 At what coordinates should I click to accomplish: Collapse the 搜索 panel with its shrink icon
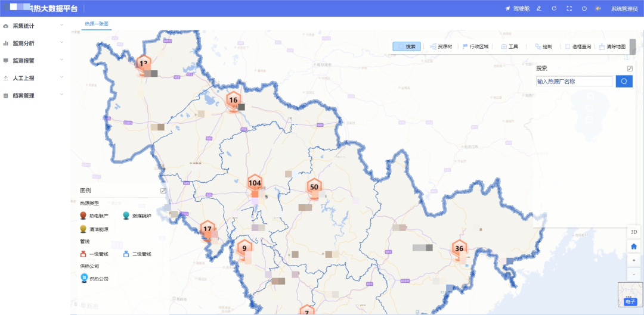point(630,68)
